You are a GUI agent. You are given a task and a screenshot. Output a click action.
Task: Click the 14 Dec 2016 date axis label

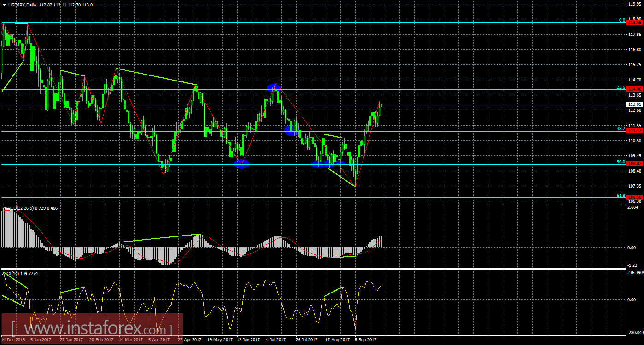click(x=14, y=339)
